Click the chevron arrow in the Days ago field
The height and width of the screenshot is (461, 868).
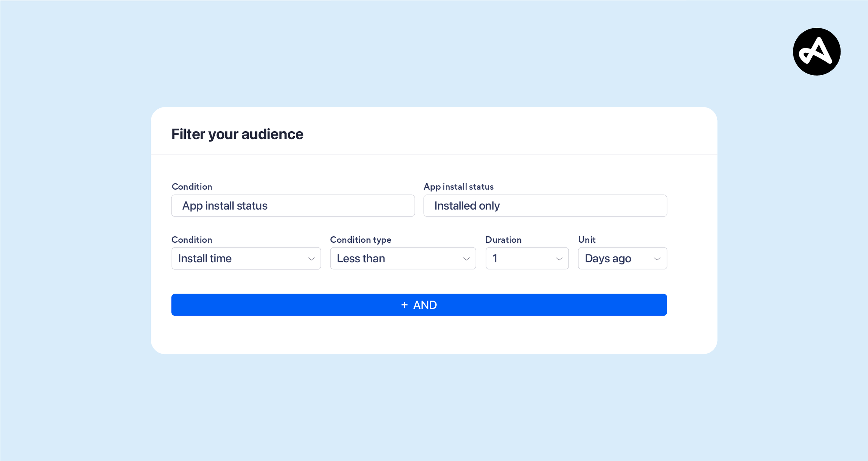[x=657, y=259]
